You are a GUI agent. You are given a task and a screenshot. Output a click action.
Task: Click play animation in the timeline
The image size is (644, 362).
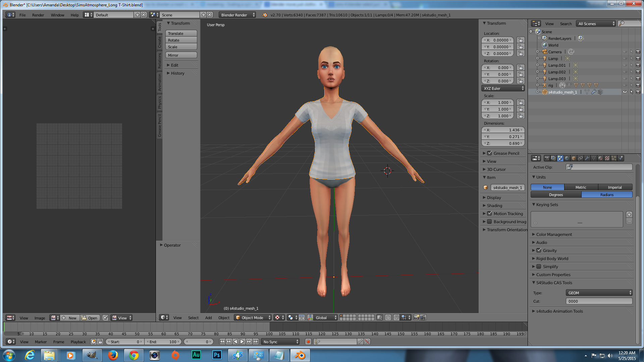pyautogui.click(x=242, y=342)
